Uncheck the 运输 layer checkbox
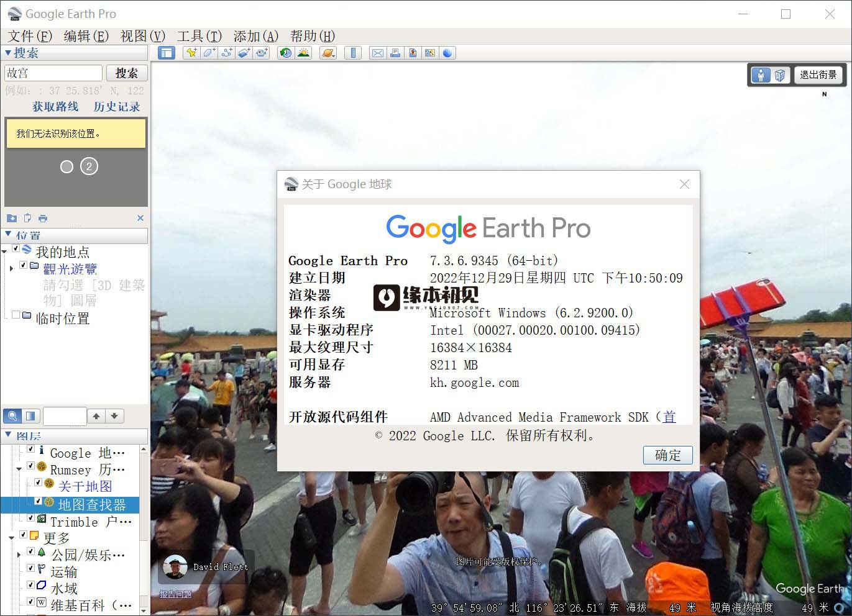 tap(30, 568)
